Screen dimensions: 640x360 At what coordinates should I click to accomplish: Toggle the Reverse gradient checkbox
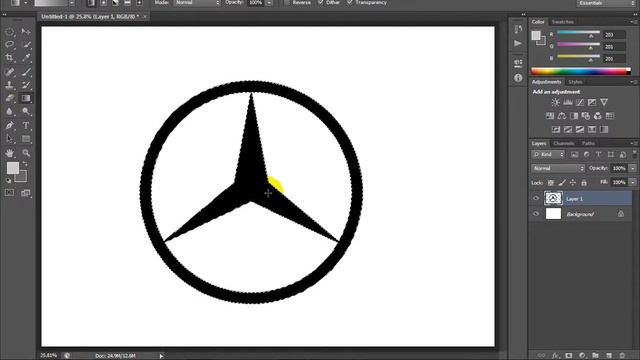pyautogui.click(x=286, y=2)
